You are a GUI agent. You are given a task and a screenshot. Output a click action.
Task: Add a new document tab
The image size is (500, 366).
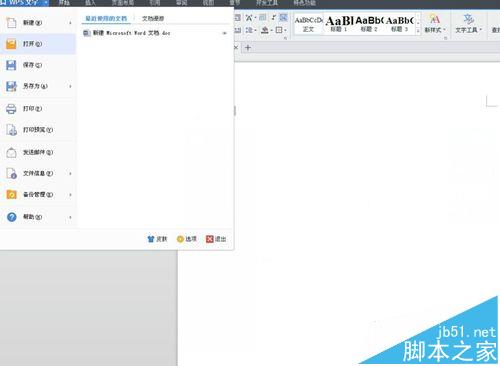tap(248, 48)
